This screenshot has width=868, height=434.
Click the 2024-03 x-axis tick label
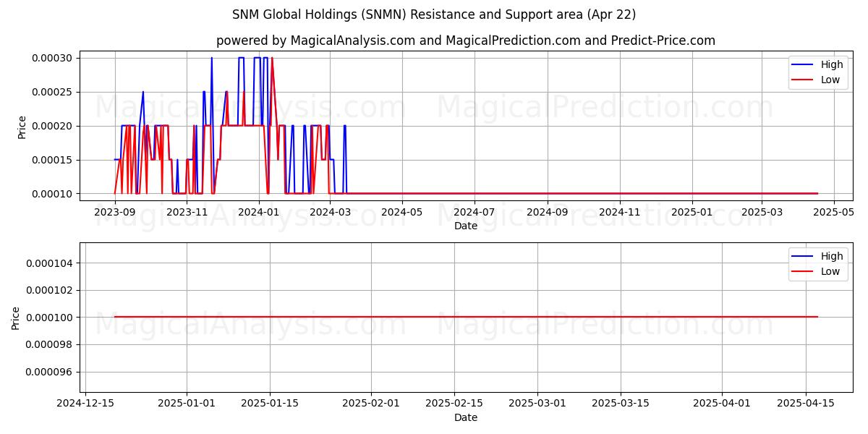pyautogui.click(x=330, y=212)
